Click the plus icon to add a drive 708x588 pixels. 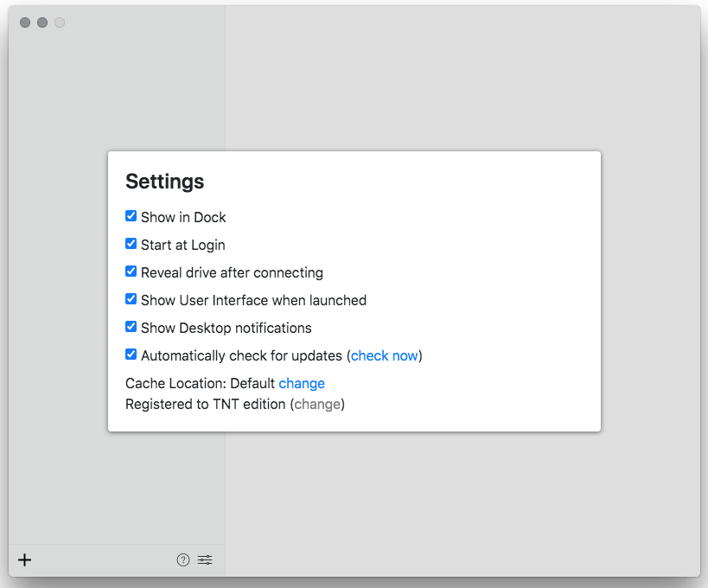pyautogui.click(x=25, y=560)
